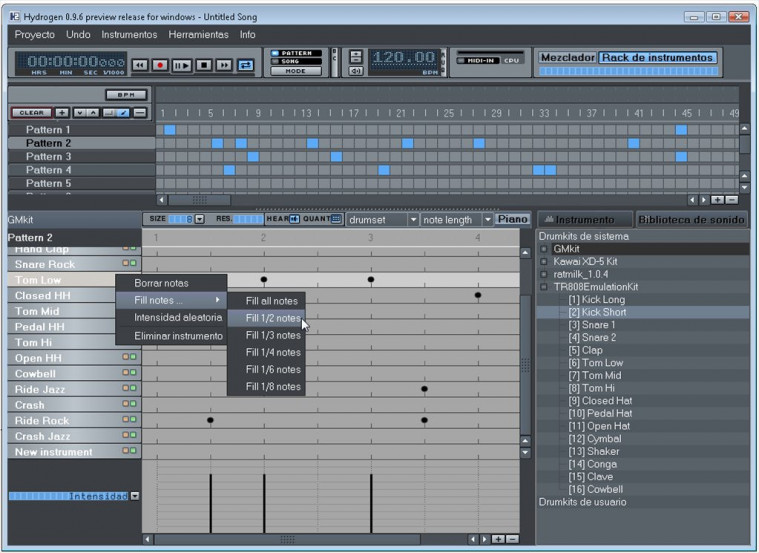
Task: Click the BPM up/down stepper
Action: pyautogui.click(x=356, y=56)
